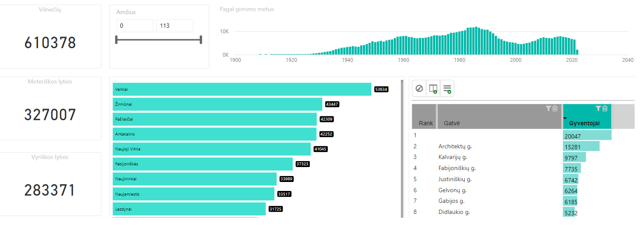Image resolution: width=644 pixels, height=228 pixels.
Task: Remove Gyventojai column via trash icon
Action: 605,109
